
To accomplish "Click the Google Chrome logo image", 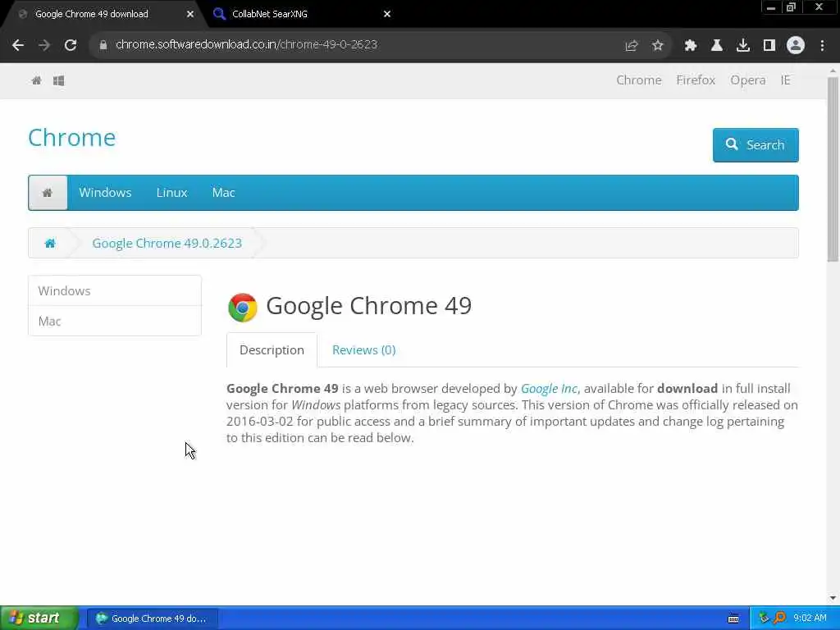I will tap(243, 308).
